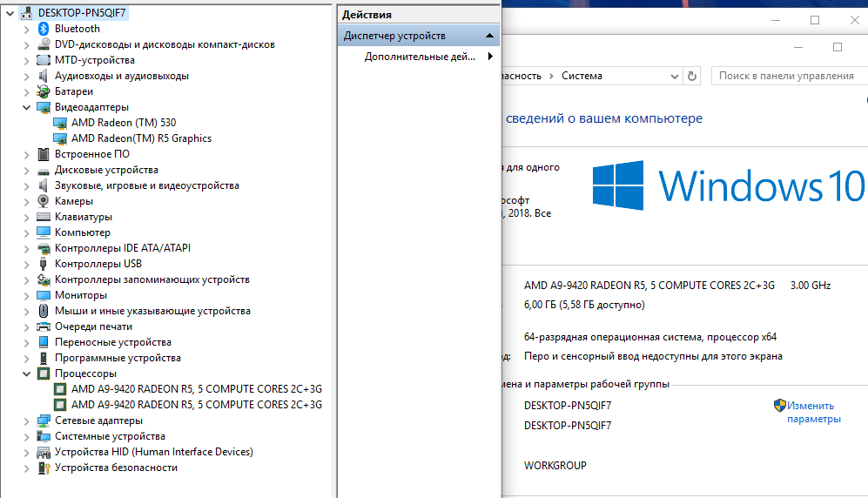The height and width of the screenshot is (498, 868).
Task: Click the Сетевые адаптеры network icon
Action: point(44,421)
